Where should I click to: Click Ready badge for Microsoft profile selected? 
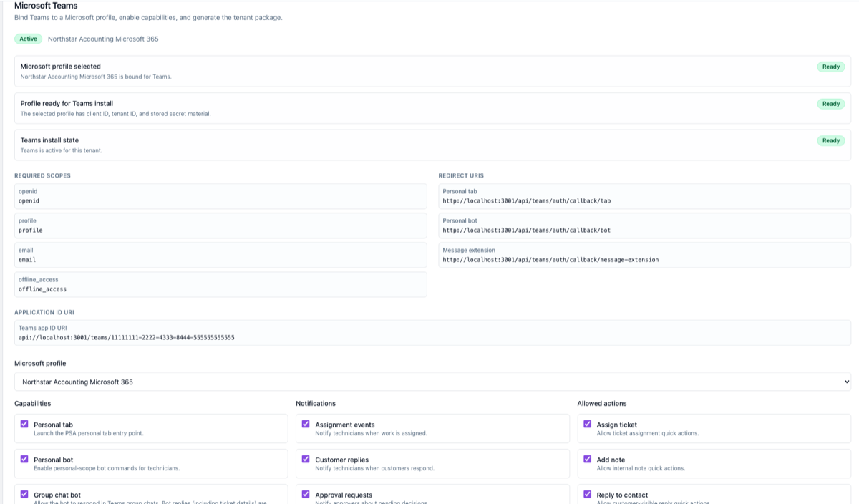[x=830, y=67]
